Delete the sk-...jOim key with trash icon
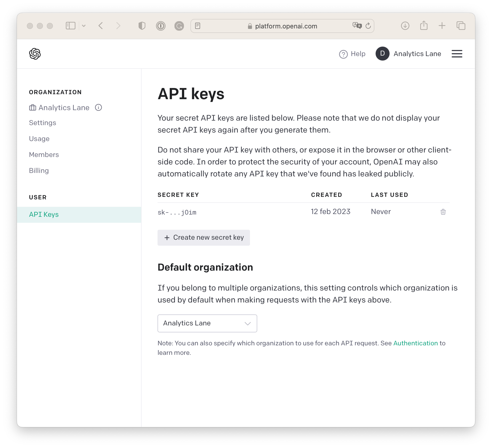This screenshot has height=448, width=492. pyautogui.click(x=443, y=212)
